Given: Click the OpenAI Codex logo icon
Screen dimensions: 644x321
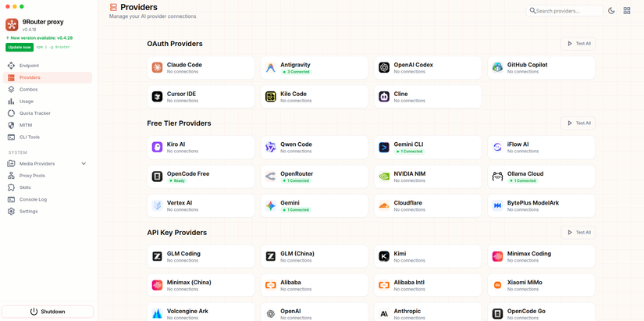Looking at the screenshot, I should point(384,68).
